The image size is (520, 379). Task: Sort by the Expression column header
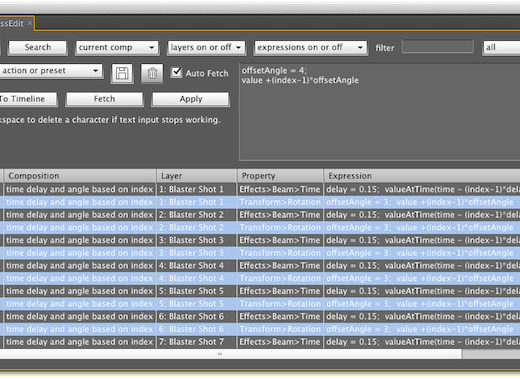pyautogui.click(x=422, y=176)
